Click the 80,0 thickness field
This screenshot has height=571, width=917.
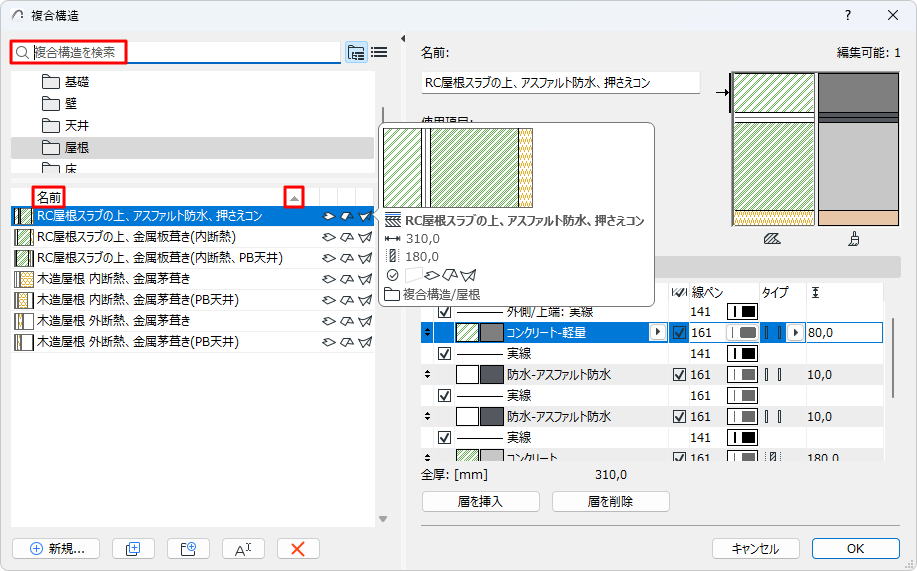coord(844,333)
